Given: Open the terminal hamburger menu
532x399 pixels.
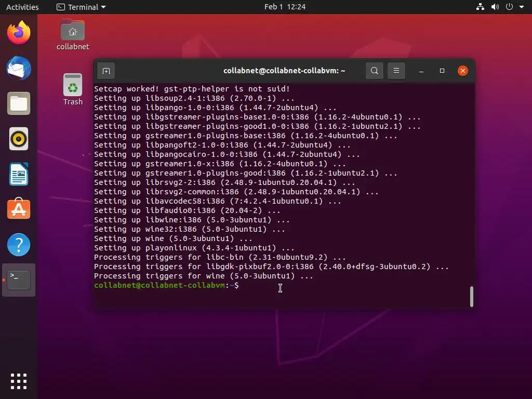Looking at the screenshot, I should [396, 71].
